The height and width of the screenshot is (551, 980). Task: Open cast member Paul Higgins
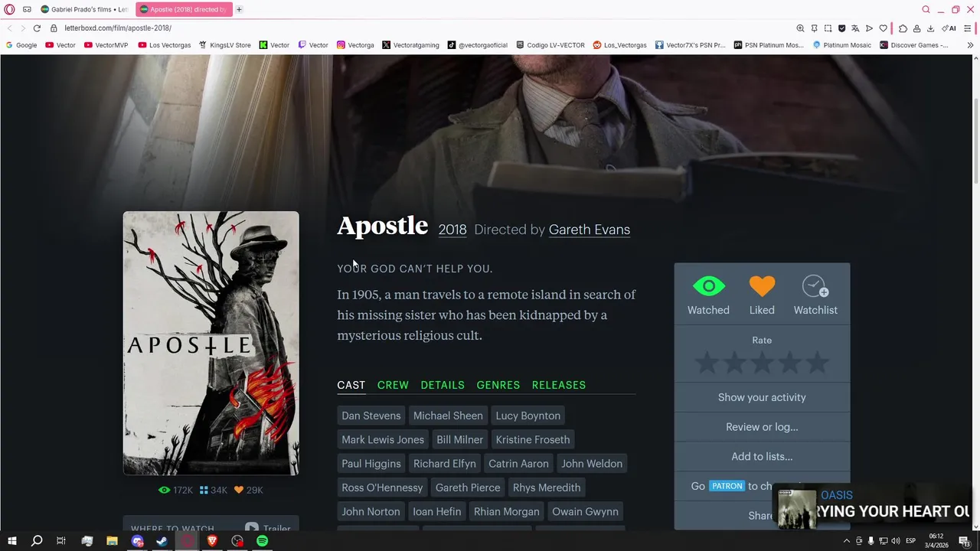(x=371, y=464)
